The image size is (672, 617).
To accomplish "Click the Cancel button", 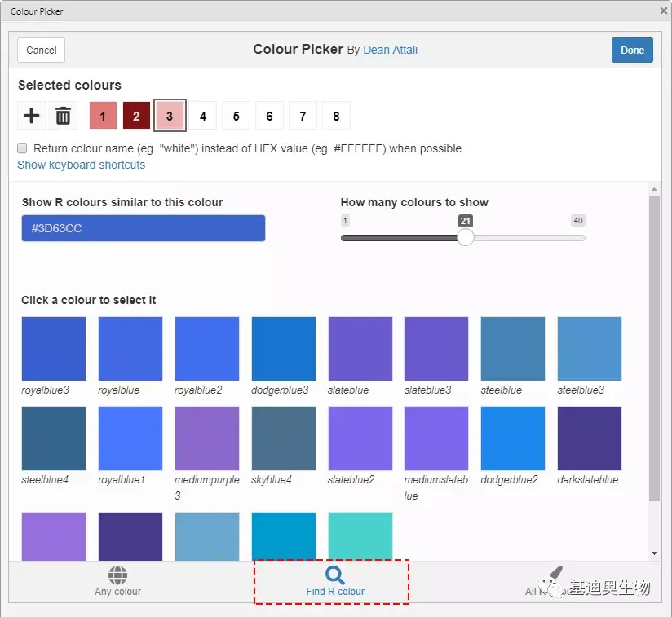I will (x=41, y=50).
